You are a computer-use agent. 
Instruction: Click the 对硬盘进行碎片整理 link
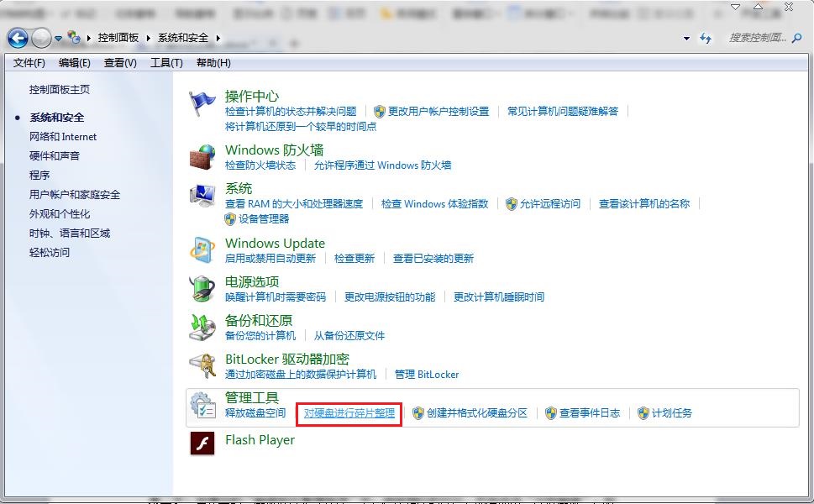349,413
